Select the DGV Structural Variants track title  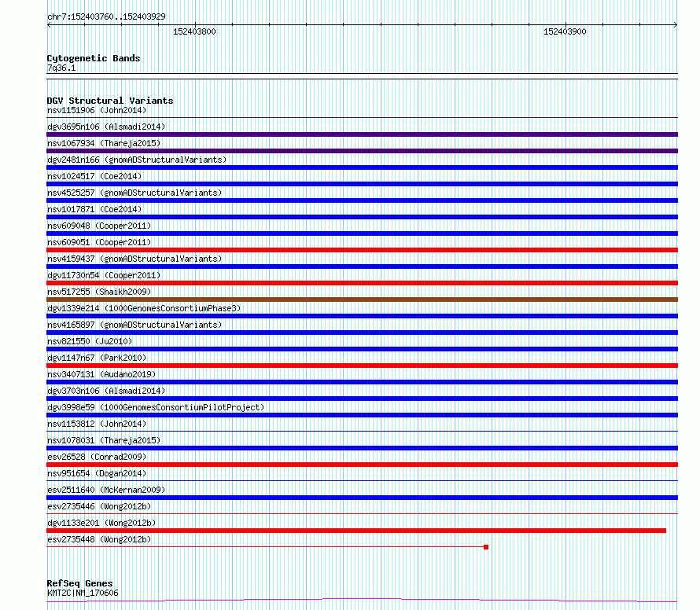click(x=110, y=101)
